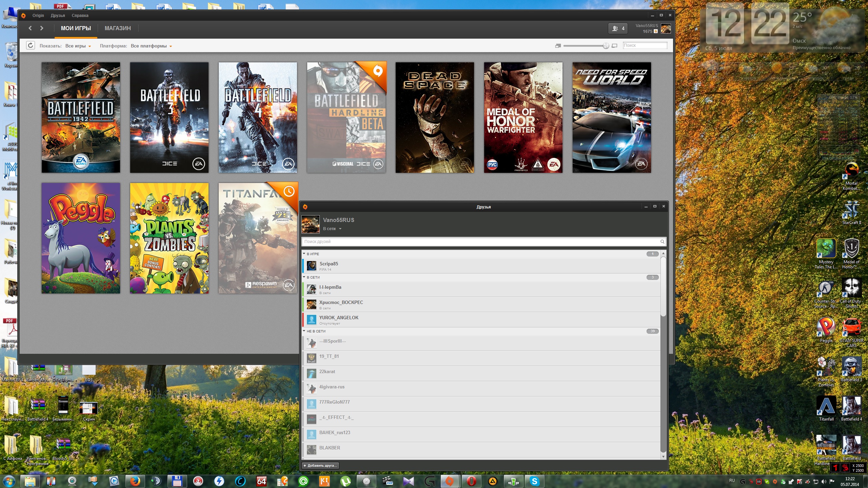Open the Все платформы platform dropdown
Image resolution: width=868 pixels, height=488 pixels.
pos(152,46)
